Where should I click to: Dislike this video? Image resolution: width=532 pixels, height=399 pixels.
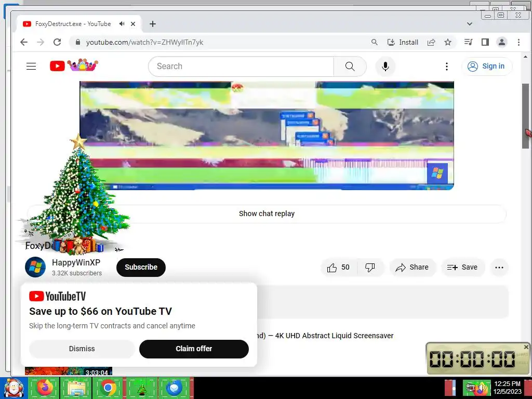[370, 268]
